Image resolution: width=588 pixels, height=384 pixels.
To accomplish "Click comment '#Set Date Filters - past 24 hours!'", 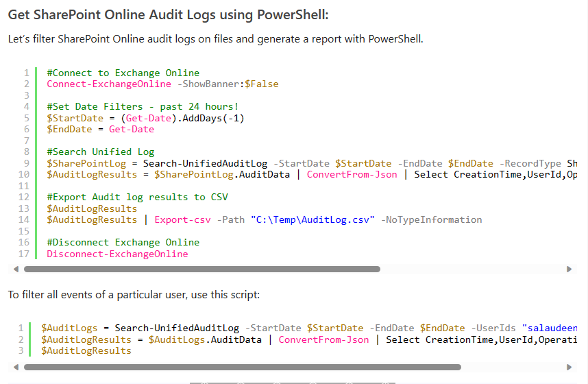I will coord(143,106).
